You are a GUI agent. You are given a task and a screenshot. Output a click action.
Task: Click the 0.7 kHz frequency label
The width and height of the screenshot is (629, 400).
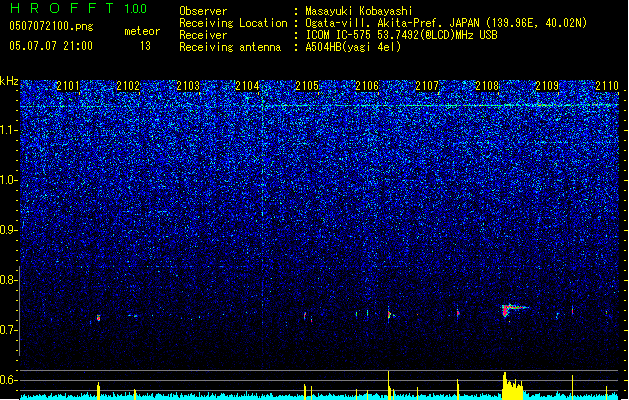point(9,330)
